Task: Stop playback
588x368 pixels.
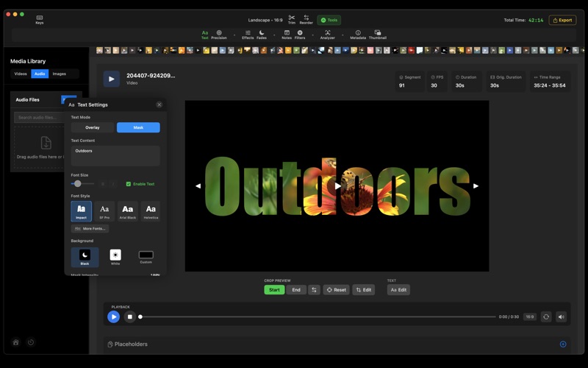Action: 130,316
